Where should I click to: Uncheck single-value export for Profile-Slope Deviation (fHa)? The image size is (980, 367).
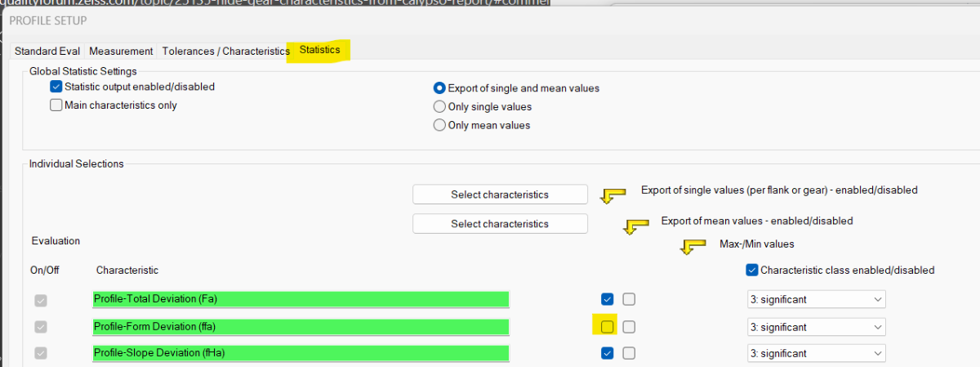point(607,353)
